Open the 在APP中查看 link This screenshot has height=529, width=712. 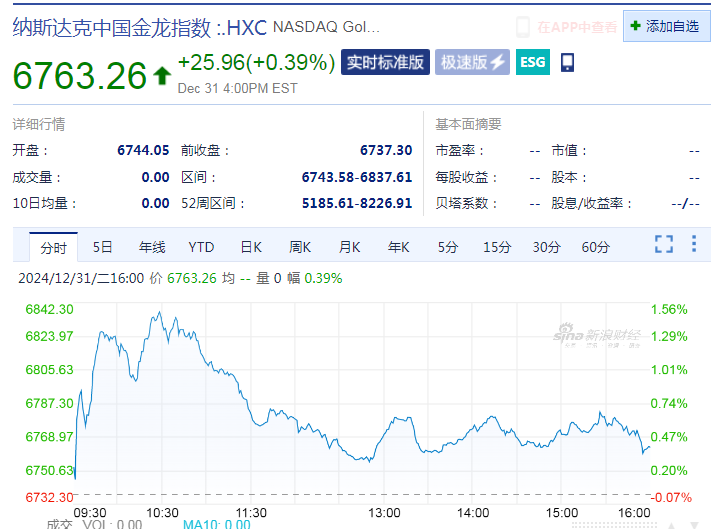[x=577, y=27]
